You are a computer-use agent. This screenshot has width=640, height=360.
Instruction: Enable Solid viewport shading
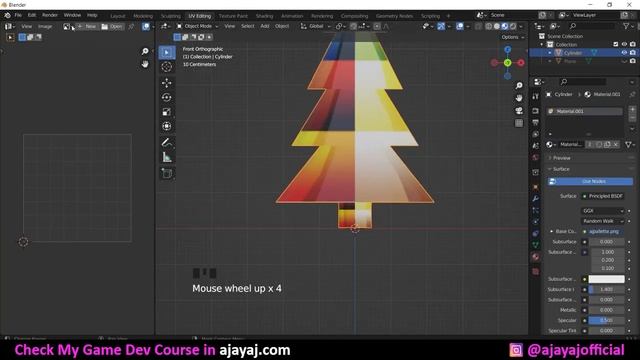tap(497, 26)
